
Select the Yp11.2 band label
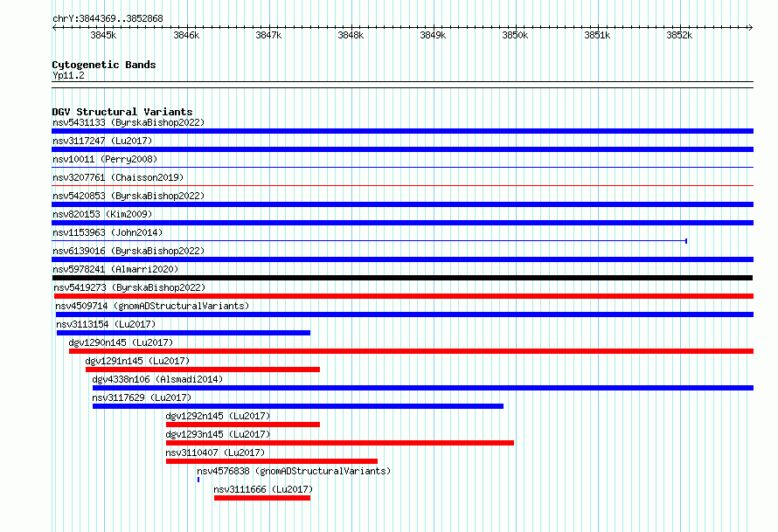pyautogui.click(x=68, y=75)
